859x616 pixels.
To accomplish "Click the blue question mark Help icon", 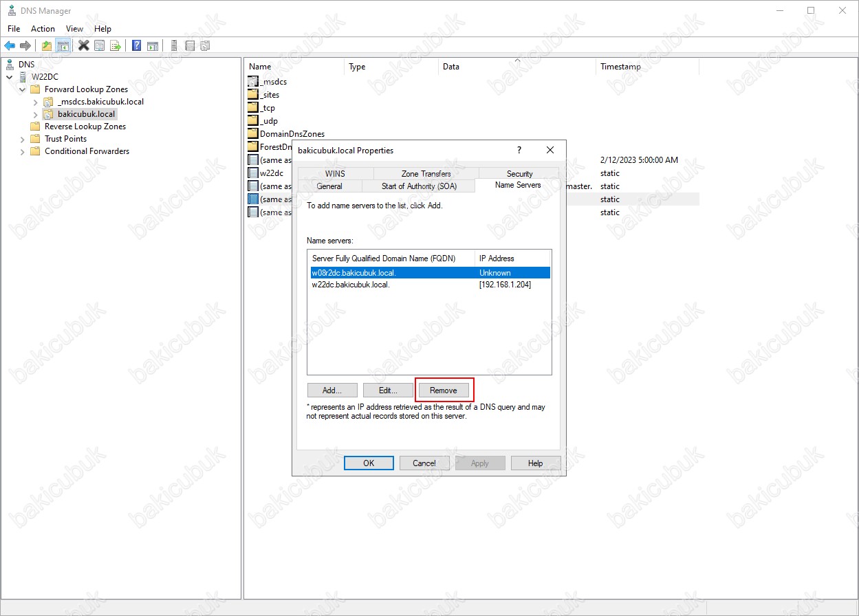I will (x=136, y=46).
